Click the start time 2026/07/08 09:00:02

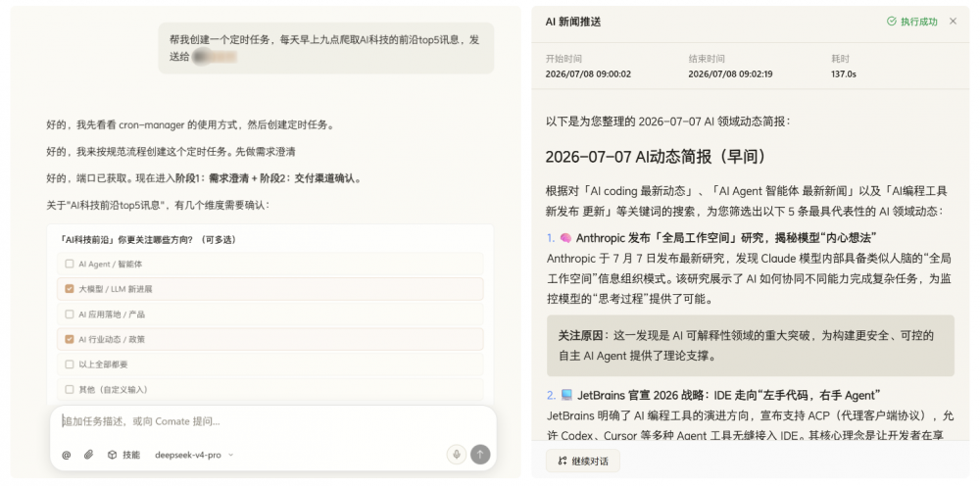pos(588,73)
